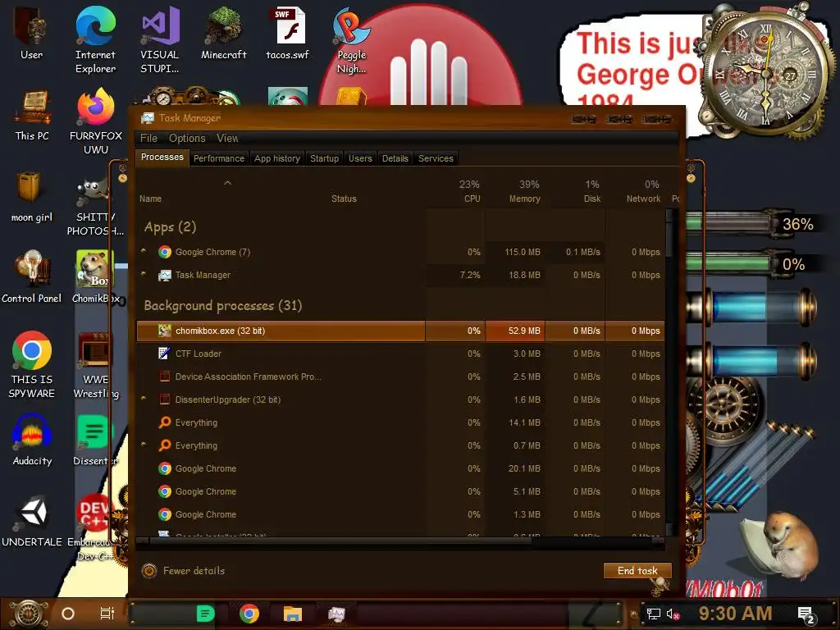Switch to the Startup tab
The image size is (840, 630).
click(324, 158)
